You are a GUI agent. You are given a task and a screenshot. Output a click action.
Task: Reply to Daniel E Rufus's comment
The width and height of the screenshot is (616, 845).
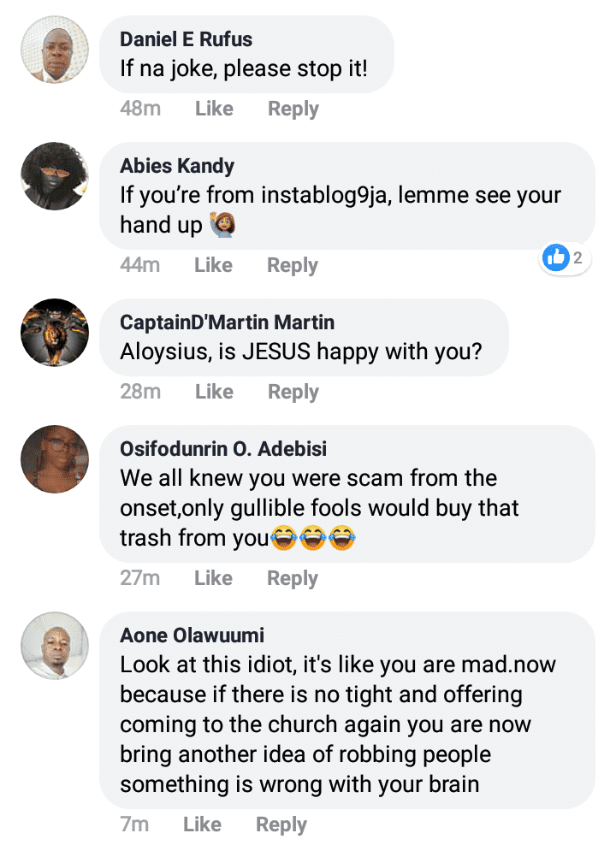point(293,109)
